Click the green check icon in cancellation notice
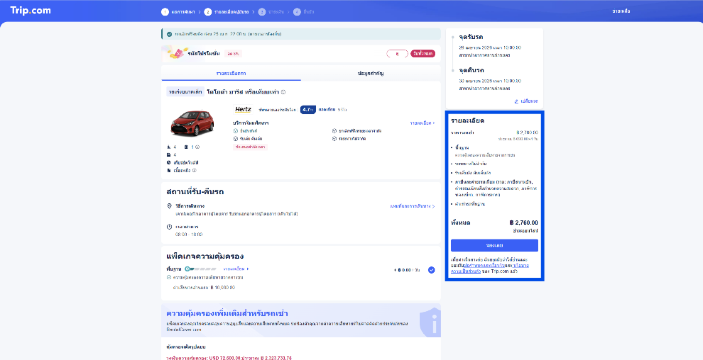 click(169, 34)
